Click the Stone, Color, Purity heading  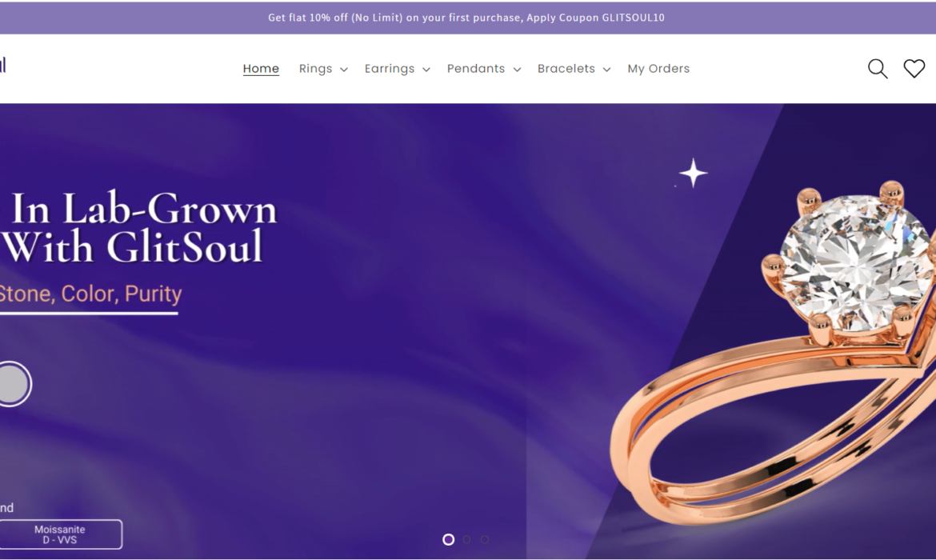tap(90, 294)
